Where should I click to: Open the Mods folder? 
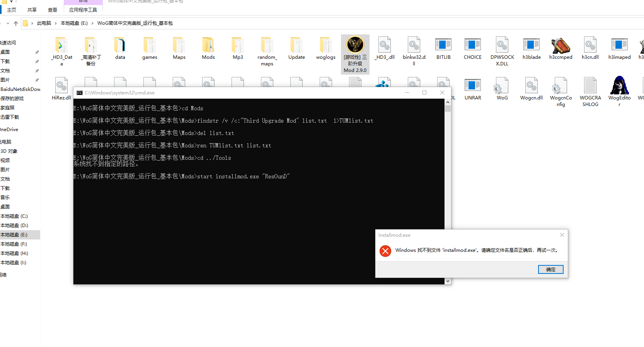(208, 48)
